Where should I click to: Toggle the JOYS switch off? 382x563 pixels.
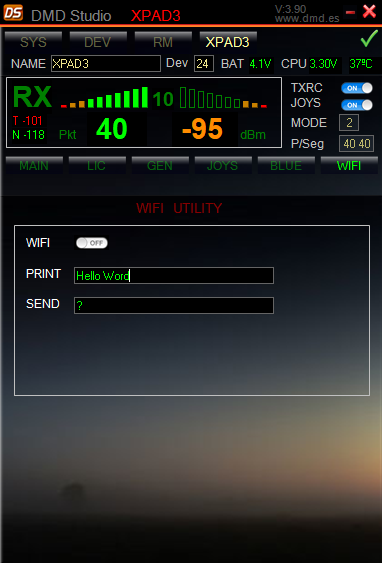(357, 105)
